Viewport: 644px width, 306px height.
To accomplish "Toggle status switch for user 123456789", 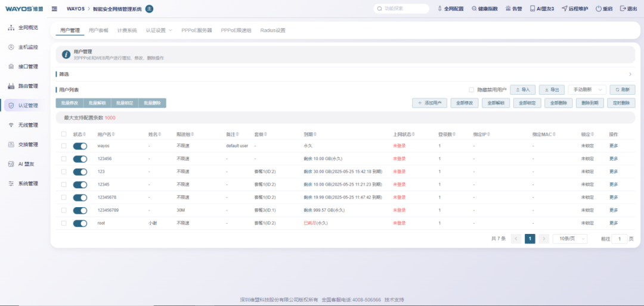I will click(x=80, y=210).
